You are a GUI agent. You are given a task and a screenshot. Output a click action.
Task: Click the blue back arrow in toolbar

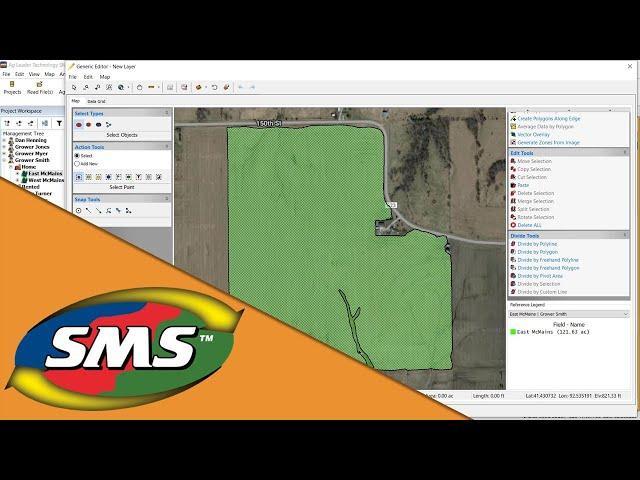point(240,87)
